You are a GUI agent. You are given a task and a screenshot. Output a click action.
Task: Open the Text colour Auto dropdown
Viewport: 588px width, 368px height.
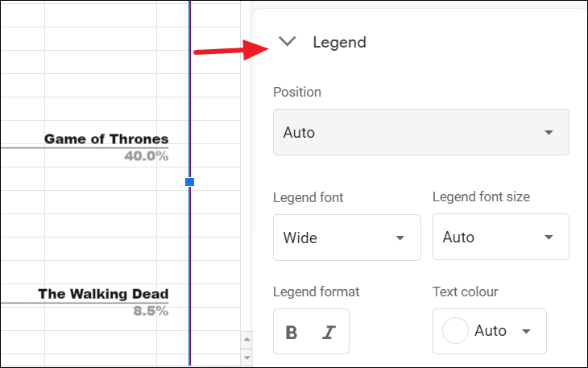coord(490,331)
